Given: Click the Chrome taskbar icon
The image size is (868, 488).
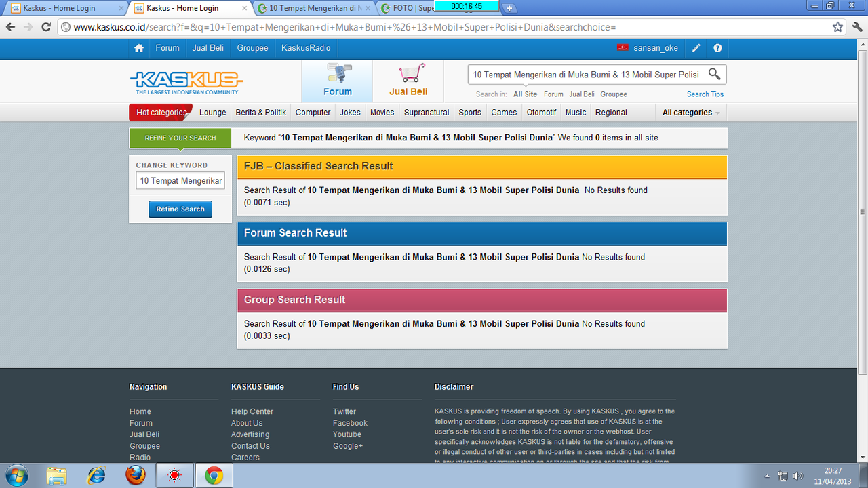Looking at the screenshot, I should (x=214, y=476).
